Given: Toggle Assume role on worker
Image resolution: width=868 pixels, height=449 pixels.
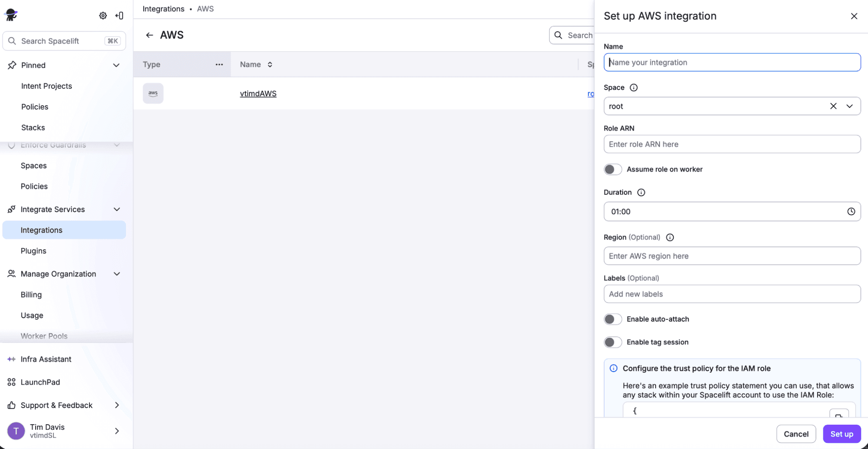Looking at the screenshot, I should [613, 170].
